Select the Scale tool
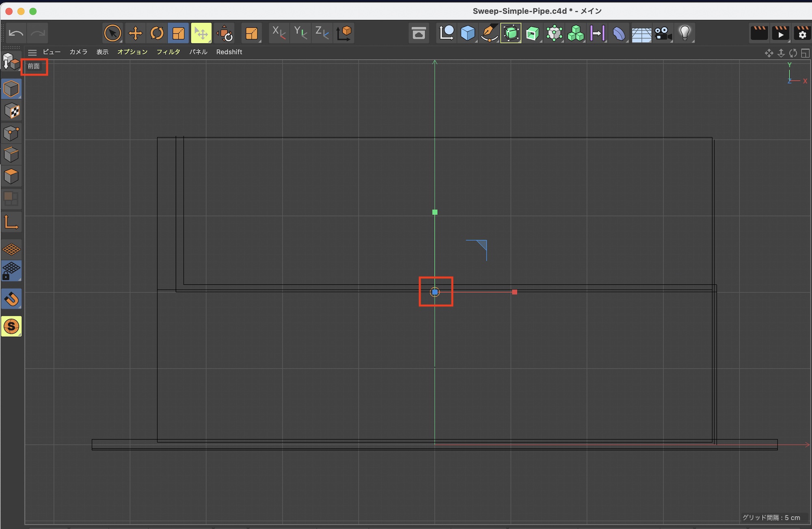Viewport: 812px width, 529px height. point(178,33)
